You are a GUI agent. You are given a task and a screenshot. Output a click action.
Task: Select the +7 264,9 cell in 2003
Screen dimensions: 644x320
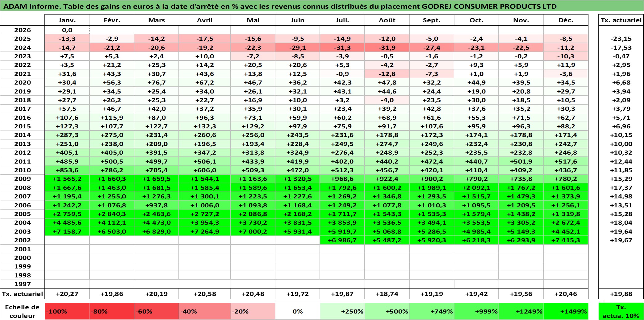205,231
